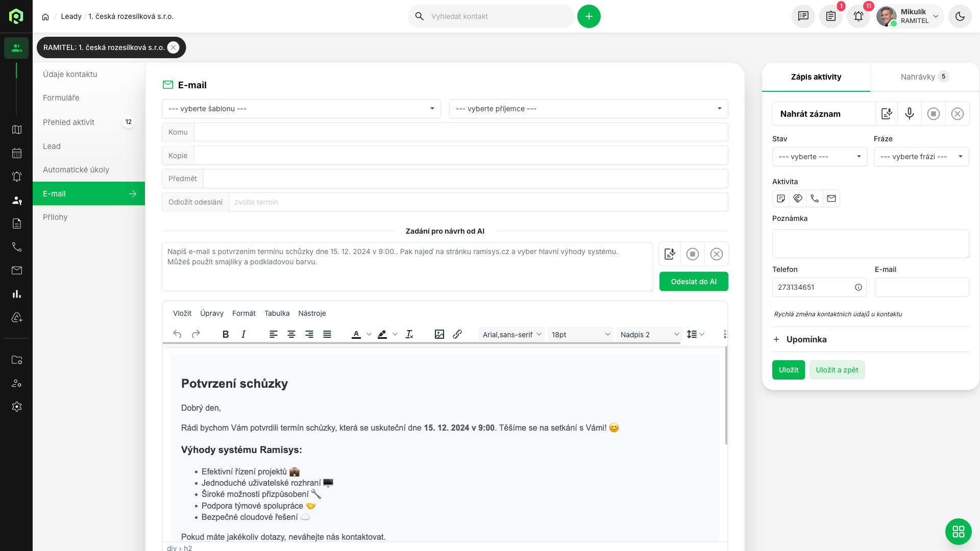
Task: Open the calendar icon in left sidebar
Action: (x=17, y=153)
